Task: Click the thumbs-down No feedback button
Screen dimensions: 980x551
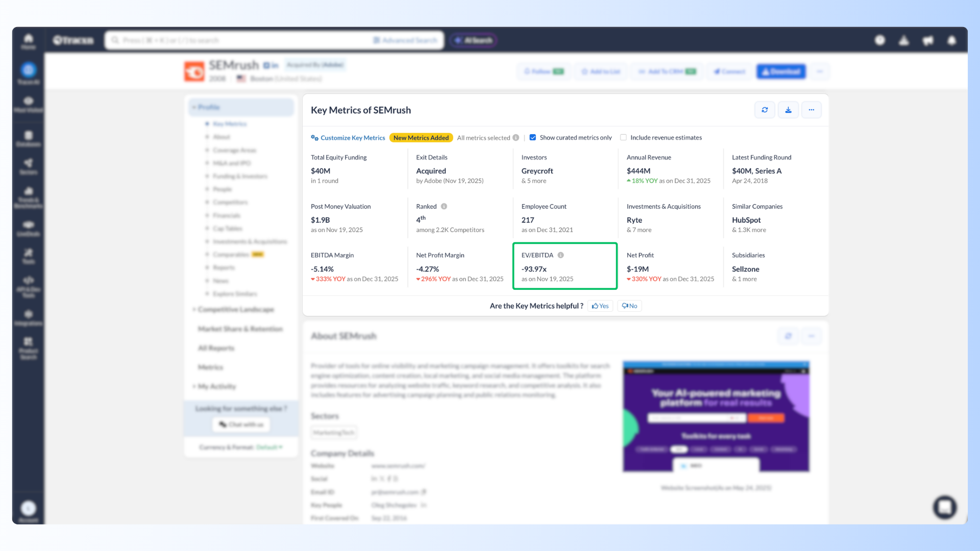Action: point(629,306)
